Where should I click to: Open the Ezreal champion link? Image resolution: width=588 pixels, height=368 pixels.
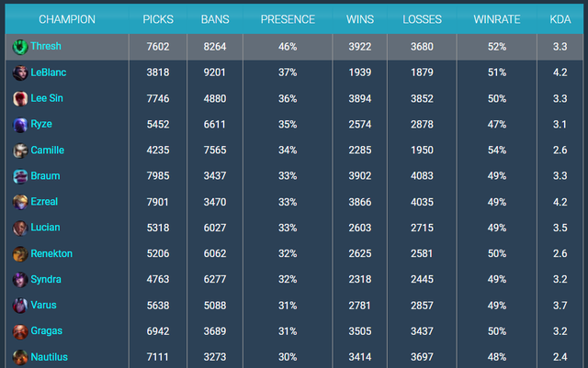coord(44,202)
